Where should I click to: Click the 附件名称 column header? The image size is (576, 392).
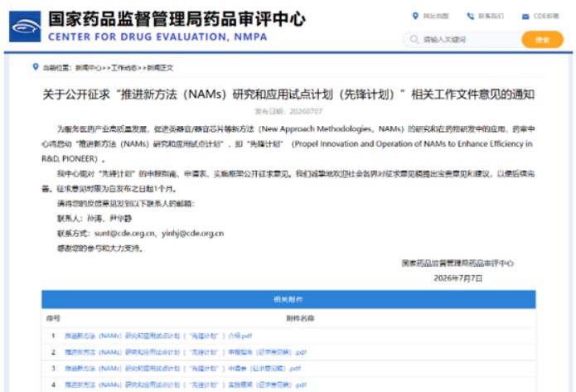[x=300, y=318]
